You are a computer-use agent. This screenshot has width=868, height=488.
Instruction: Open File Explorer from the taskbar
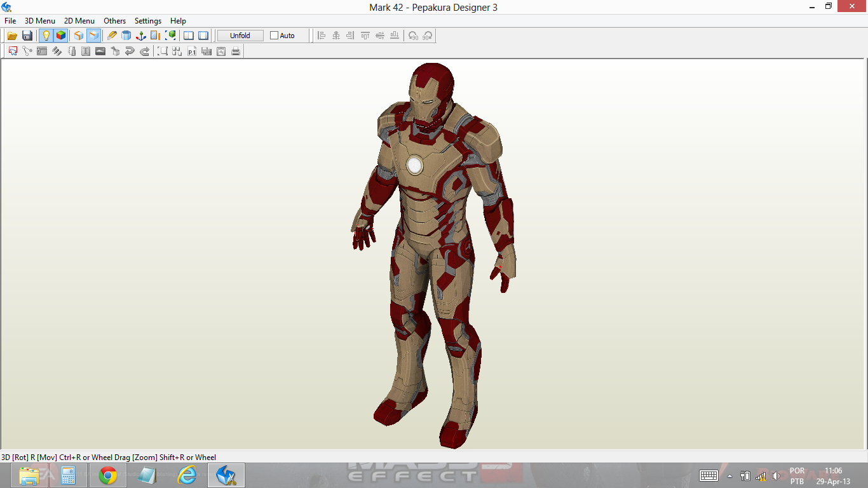(29, 475)
